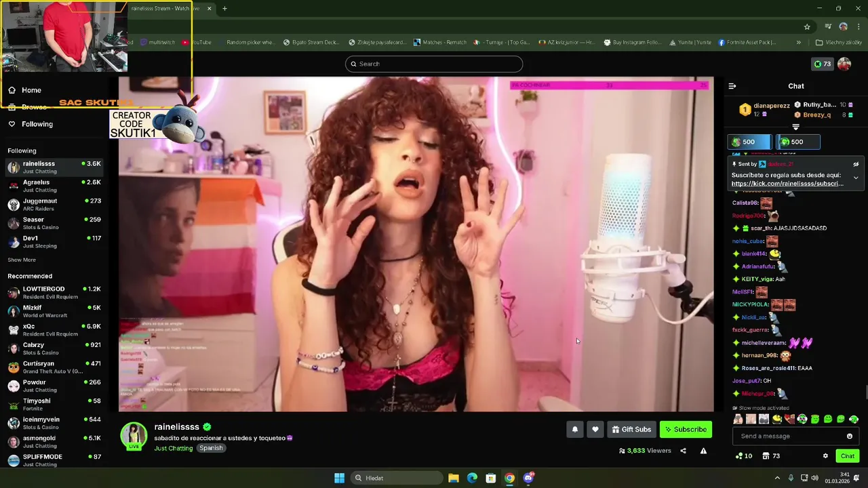Click the Spanish language tag
Screen dimensions: 868x488
coord(211,448)
